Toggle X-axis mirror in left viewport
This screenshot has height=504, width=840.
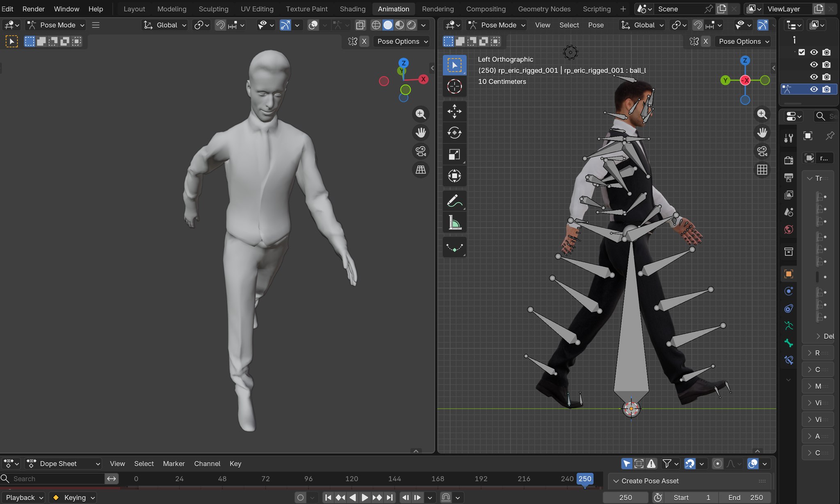click(364, 41)
